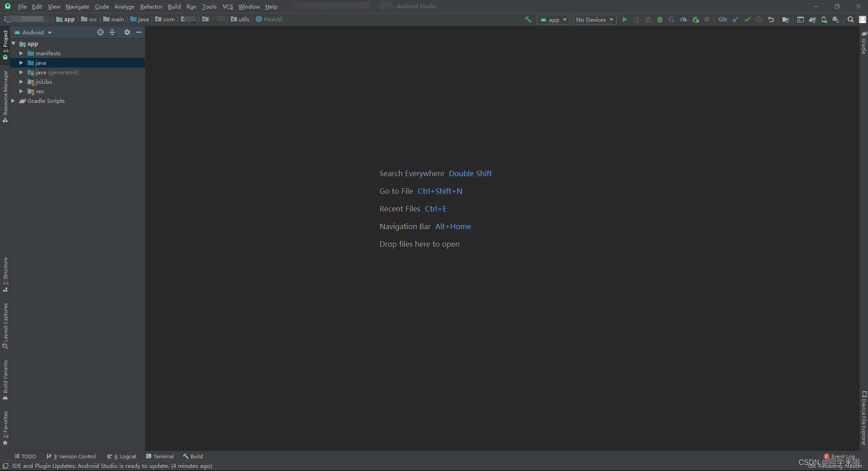This screenshot has width=868, height=471.
Task: Open the VCS menu
Action: point(228,7)
